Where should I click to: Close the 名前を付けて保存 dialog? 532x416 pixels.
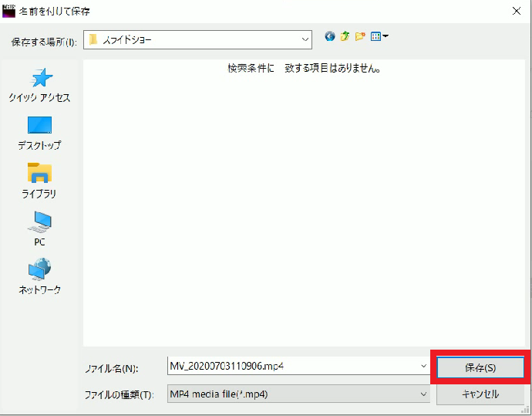515,11
